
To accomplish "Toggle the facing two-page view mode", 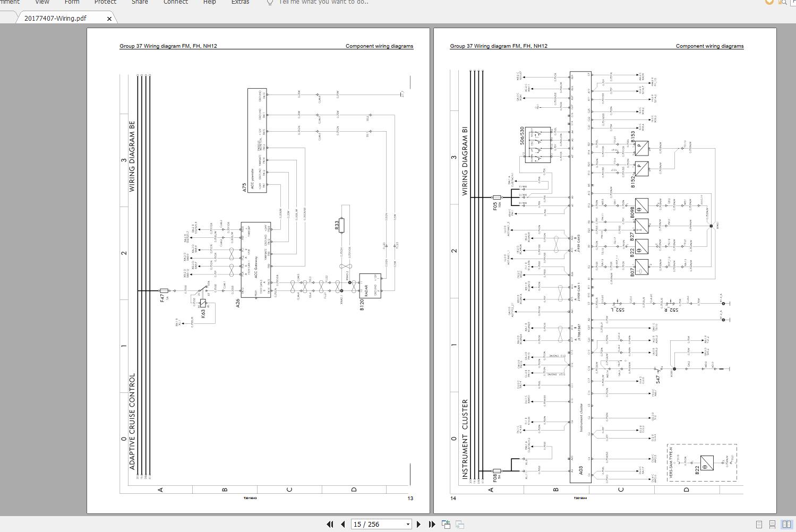I will click(788, 524).
